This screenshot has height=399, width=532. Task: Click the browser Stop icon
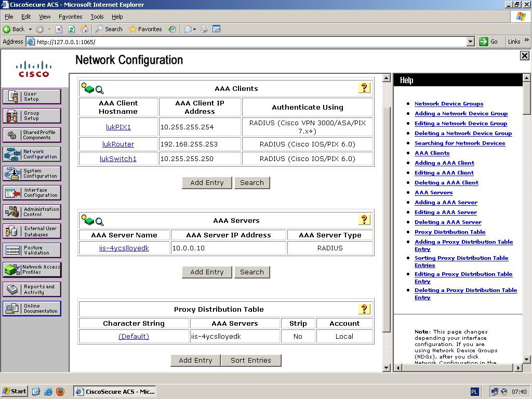point(59,29)
